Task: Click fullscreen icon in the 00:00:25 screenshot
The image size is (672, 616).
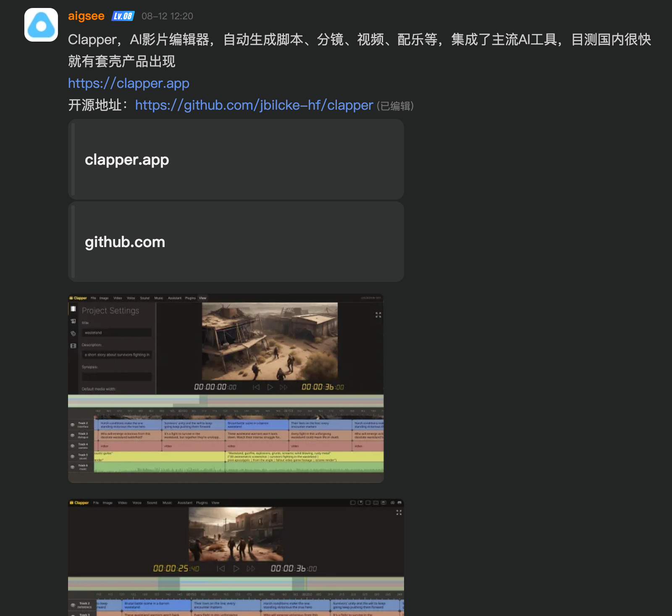Action: tap(399, 512)
